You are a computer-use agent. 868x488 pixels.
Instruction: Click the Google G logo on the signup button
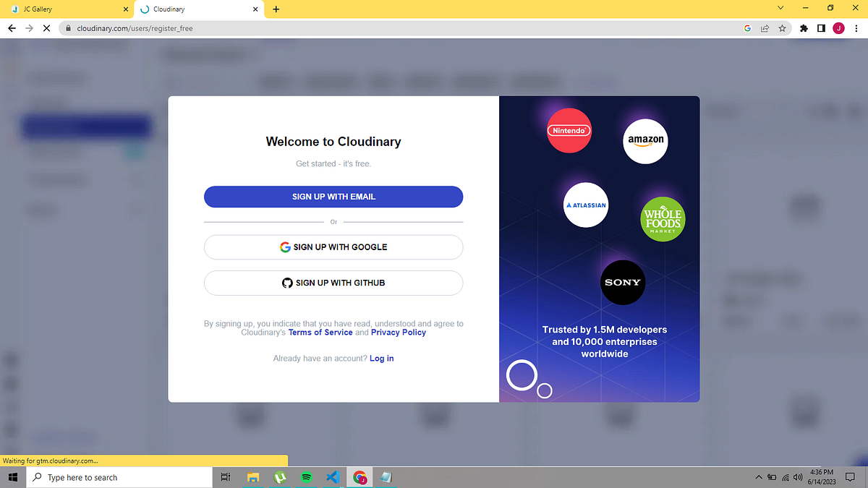point(285,247)
